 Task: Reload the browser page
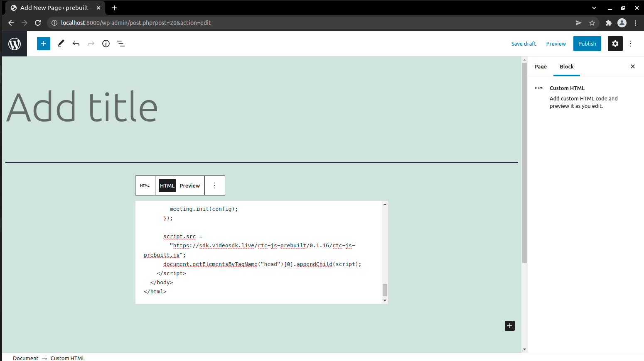coord(38,23)
